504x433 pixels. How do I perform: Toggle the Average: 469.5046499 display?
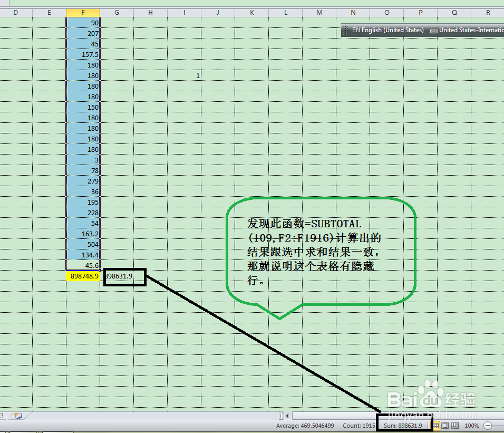[306, 426]
